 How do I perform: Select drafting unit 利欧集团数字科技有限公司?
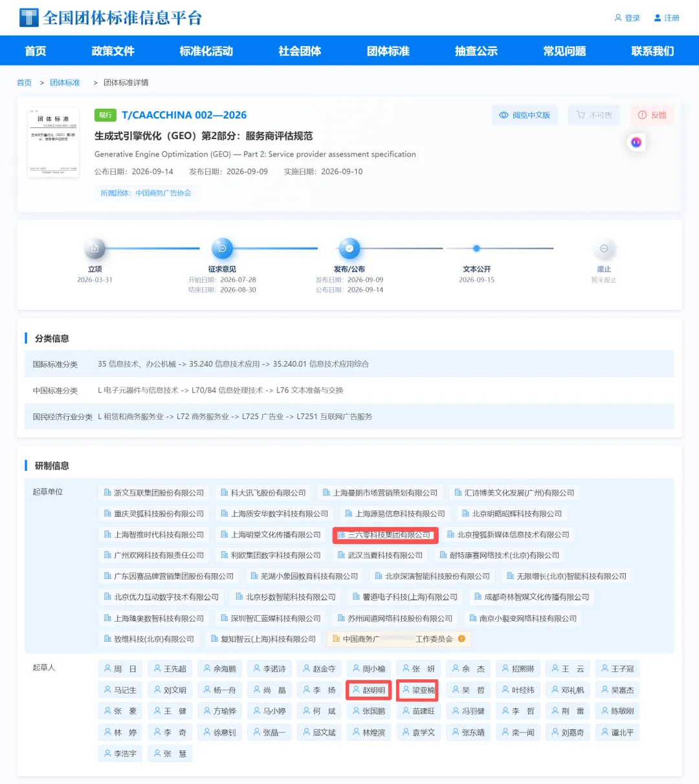pyautogui.click(x=271, y=556)
